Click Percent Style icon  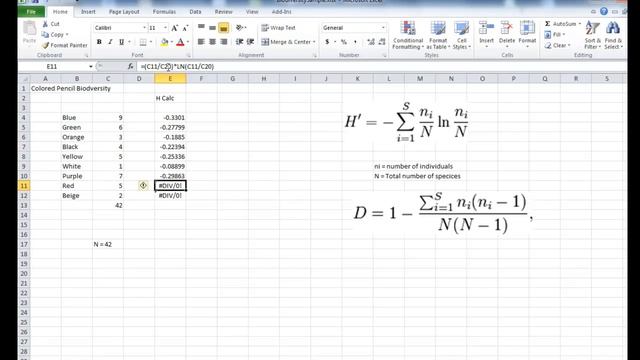344,42
